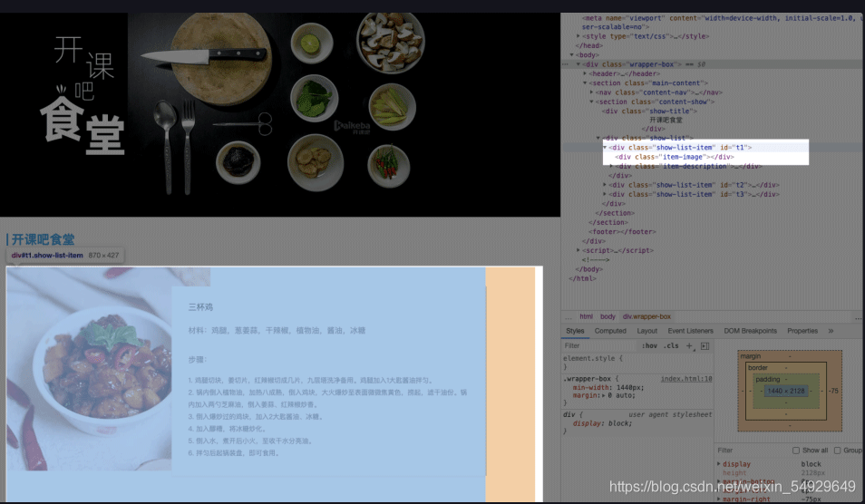
Task: Expand the header element node
Action: (585, 74)
